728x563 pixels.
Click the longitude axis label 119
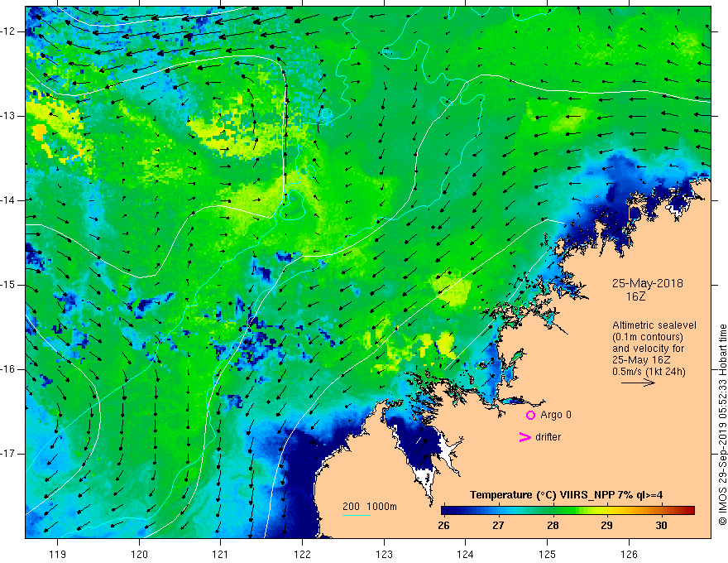coord(58,554)
